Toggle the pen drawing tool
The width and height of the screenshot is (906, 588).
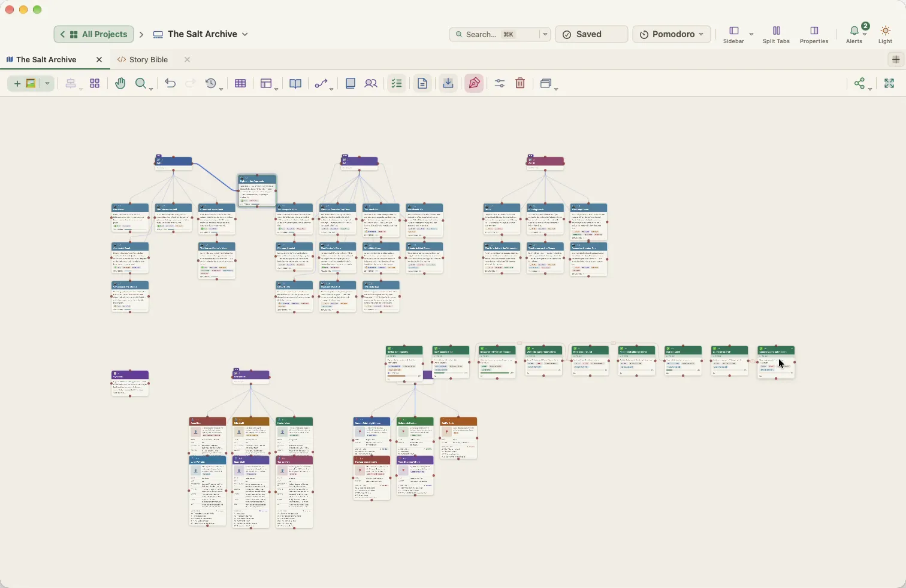pos(474,84)
